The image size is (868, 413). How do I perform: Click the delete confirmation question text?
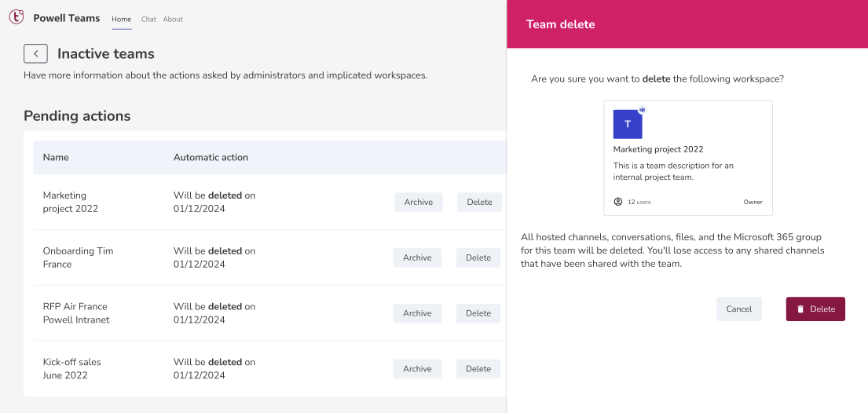[x=657, y=79]
